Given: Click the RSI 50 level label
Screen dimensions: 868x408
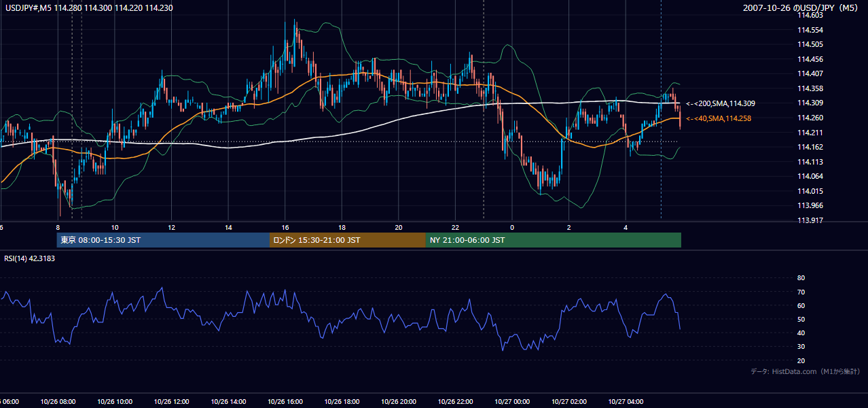Looking at the screenshot, I should click(x=801, y=319).
